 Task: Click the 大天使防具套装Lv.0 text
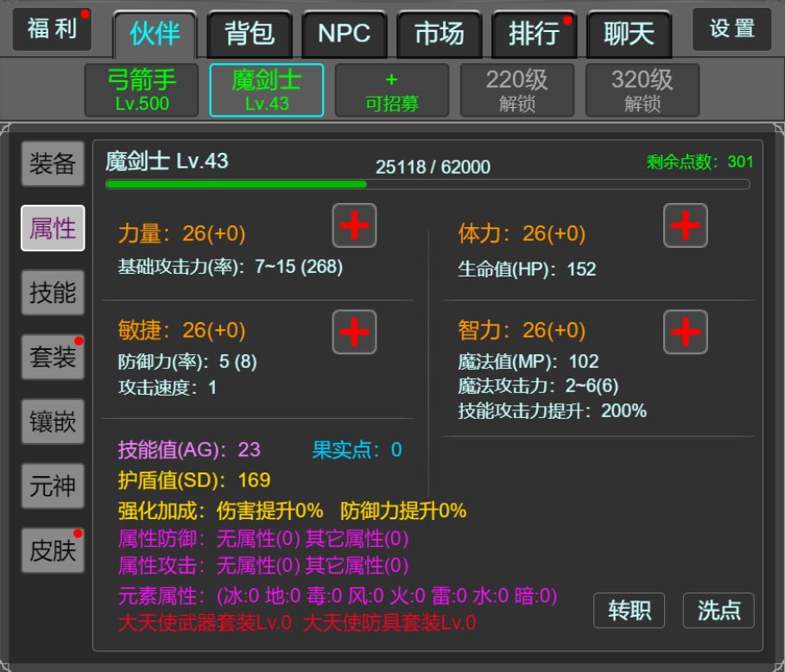coord(389,623)
